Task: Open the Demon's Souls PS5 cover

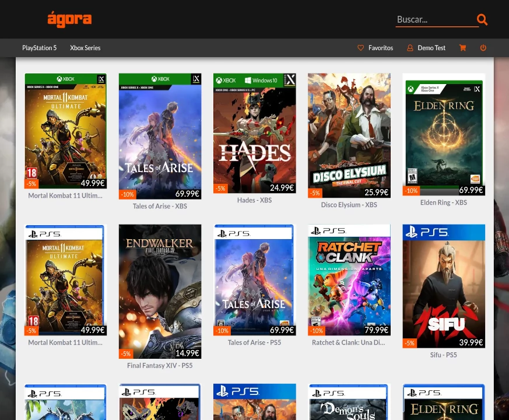Action: coord(349,402)
